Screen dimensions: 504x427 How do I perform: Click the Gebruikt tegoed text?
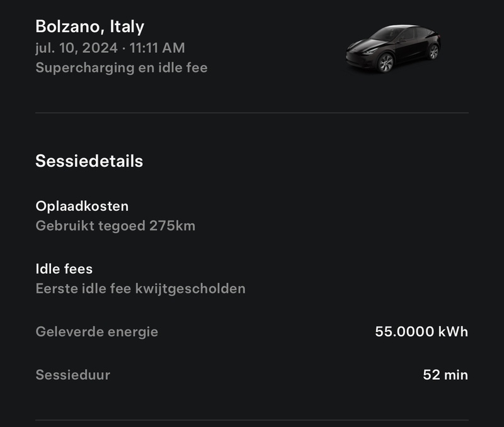point(91,225)
